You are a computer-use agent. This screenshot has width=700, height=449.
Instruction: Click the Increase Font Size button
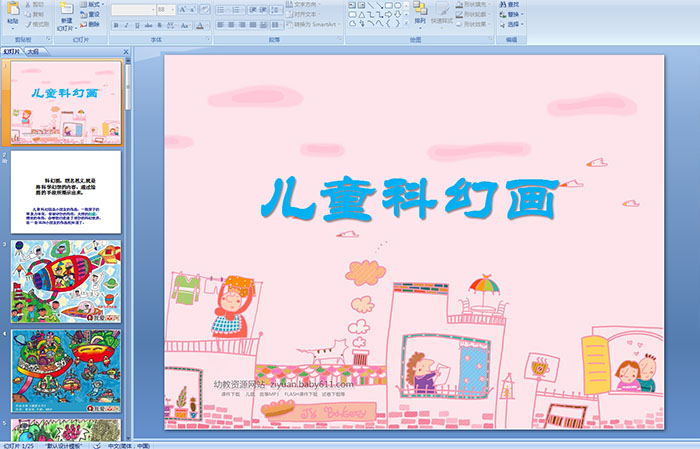coord(183,9)
